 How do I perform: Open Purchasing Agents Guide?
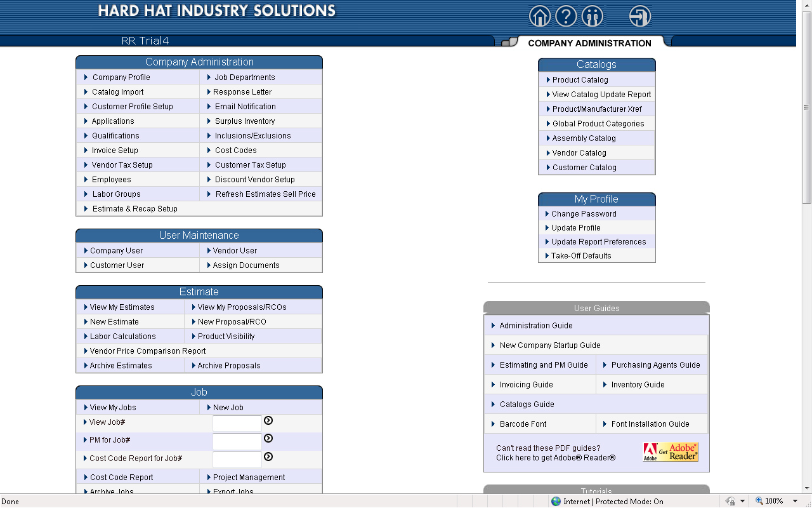(656, 365)
